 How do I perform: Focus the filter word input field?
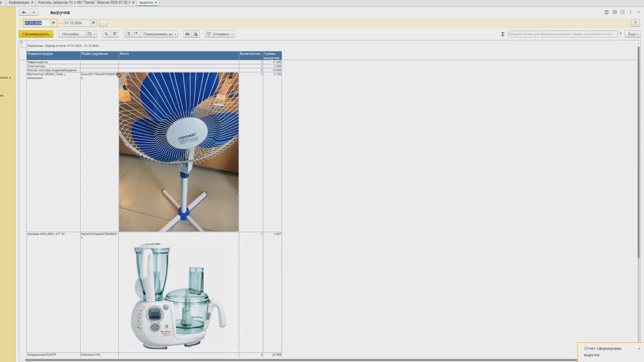562,34
